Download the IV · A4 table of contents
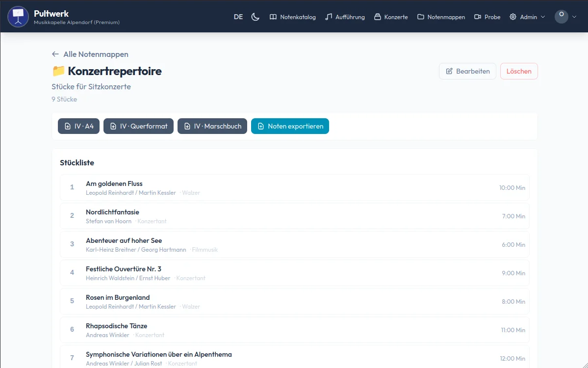 pos(79,126)
